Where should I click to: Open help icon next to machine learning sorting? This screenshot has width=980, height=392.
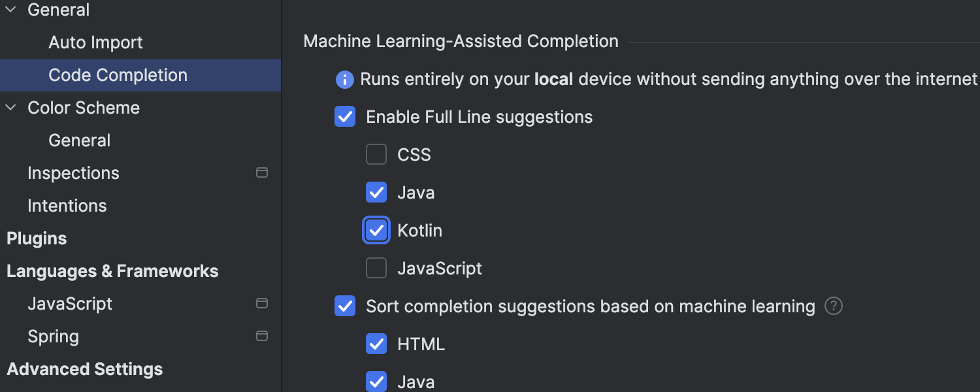click(x=833, y=306)
